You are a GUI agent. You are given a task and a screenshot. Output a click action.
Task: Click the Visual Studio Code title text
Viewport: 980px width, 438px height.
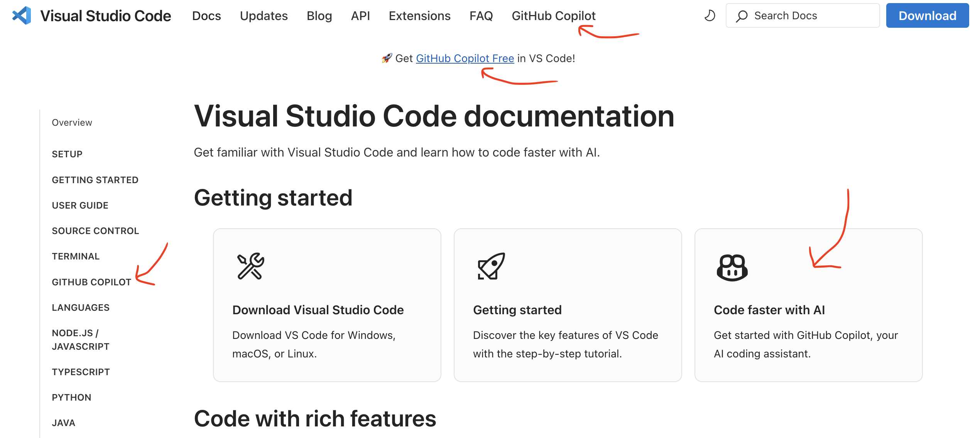(106, 16)
